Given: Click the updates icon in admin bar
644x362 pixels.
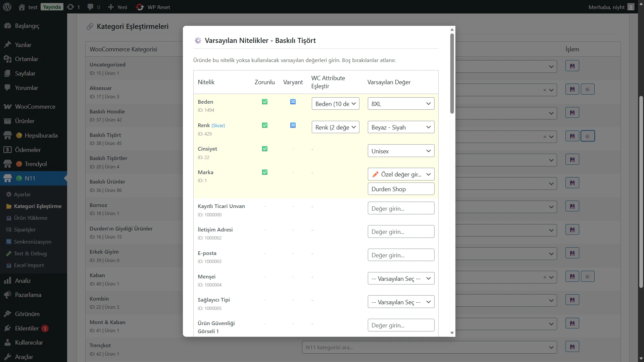Looking at the screenshot, I should coord(70,7).
